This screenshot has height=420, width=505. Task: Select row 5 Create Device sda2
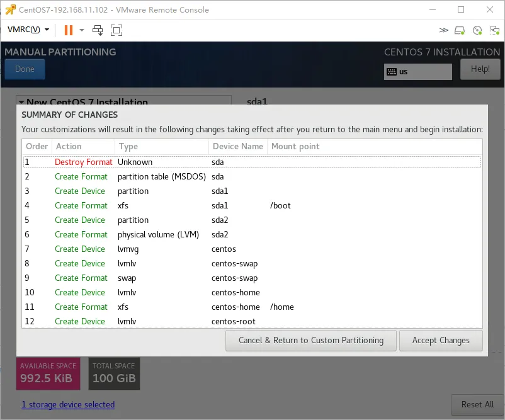(x=252, y=220)
